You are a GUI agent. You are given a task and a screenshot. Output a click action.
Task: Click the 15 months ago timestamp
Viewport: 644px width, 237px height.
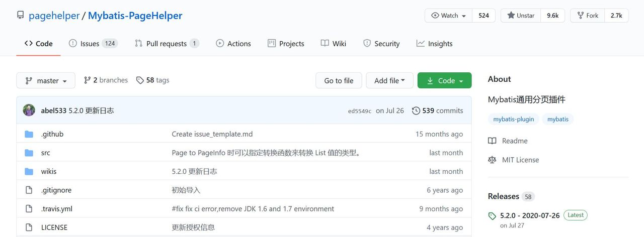tap(439, 134)
